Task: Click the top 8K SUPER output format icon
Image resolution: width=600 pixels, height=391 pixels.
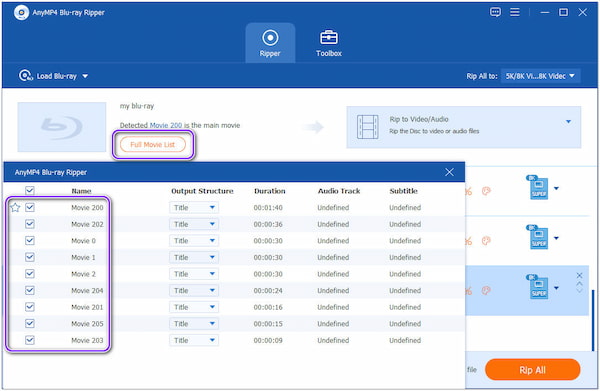Action: tap(538, 188)
